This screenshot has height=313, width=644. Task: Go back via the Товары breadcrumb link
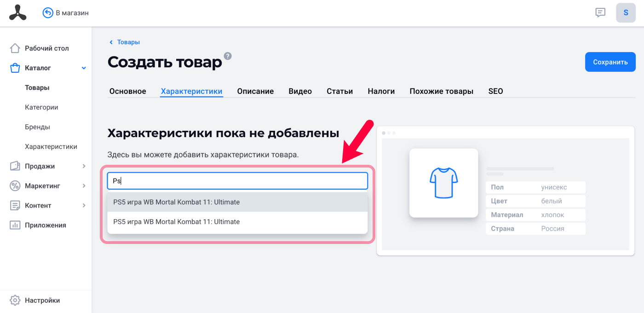point(128,42)
